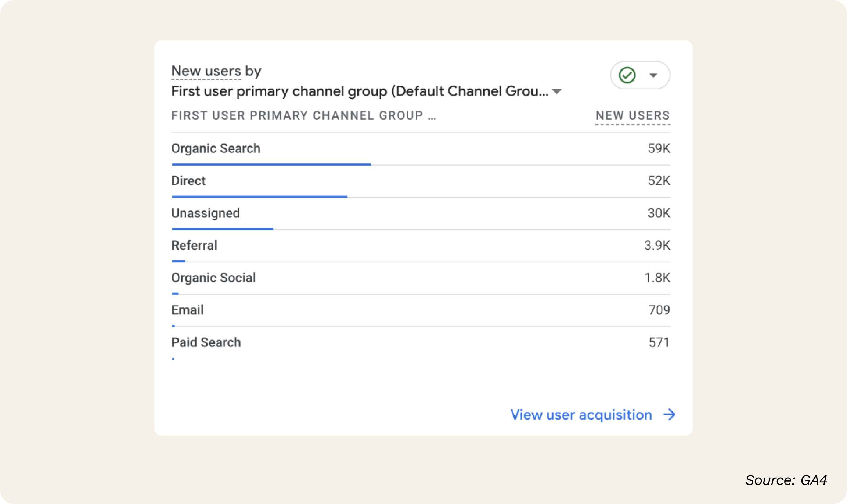Select the Email channel row
847x504 pixels.
click(x=187, y=310)
